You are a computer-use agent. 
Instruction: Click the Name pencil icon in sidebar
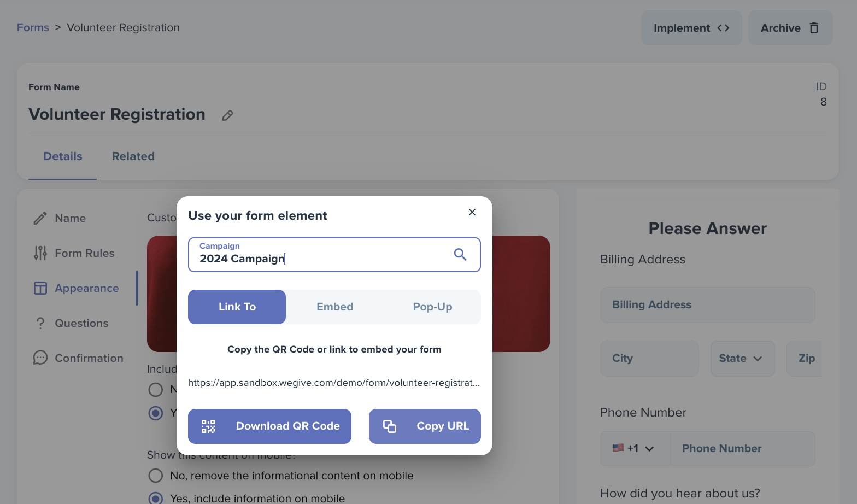pyautogui.click(x=40, y=218)
